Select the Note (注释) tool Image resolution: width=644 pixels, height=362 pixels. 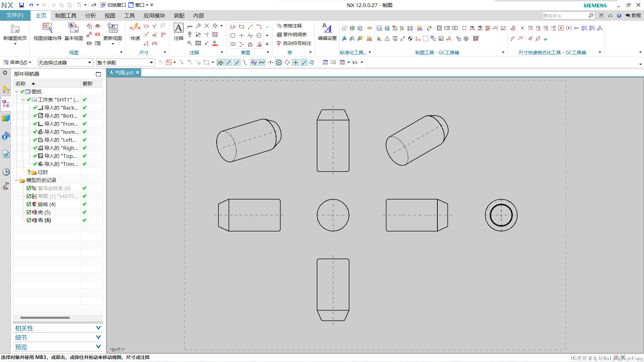(178, 32)
